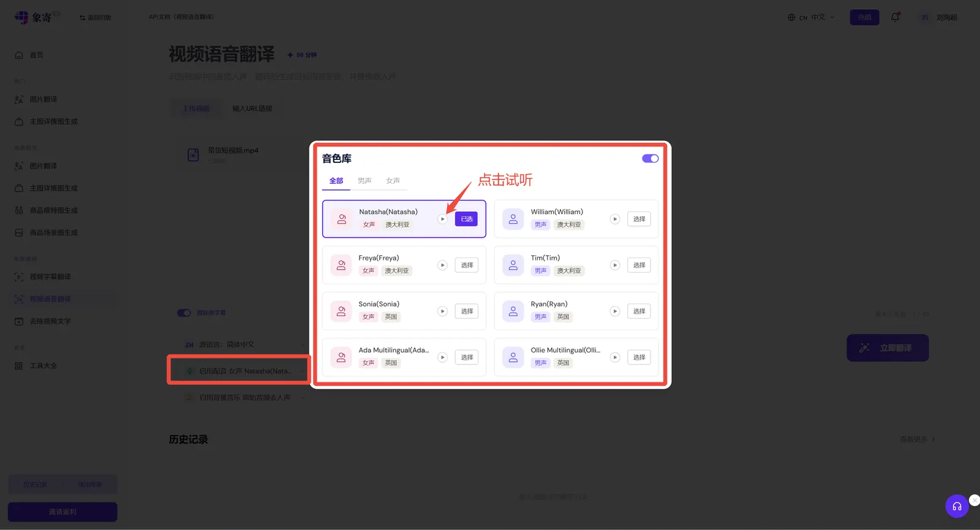The image size is (980, 530).
Task: Click the Sonia avatar icon
Action: pyautogui.click(x=341, y=311)
